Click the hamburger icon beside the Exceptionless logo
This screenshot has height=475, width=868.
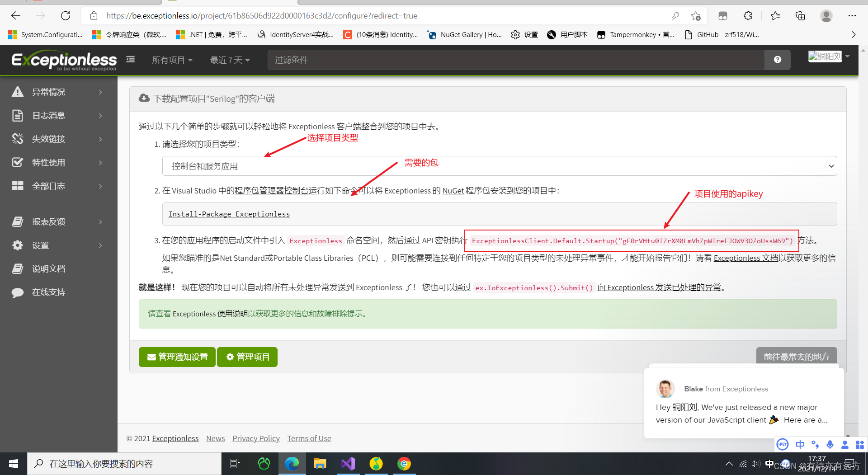pos(130,59)
